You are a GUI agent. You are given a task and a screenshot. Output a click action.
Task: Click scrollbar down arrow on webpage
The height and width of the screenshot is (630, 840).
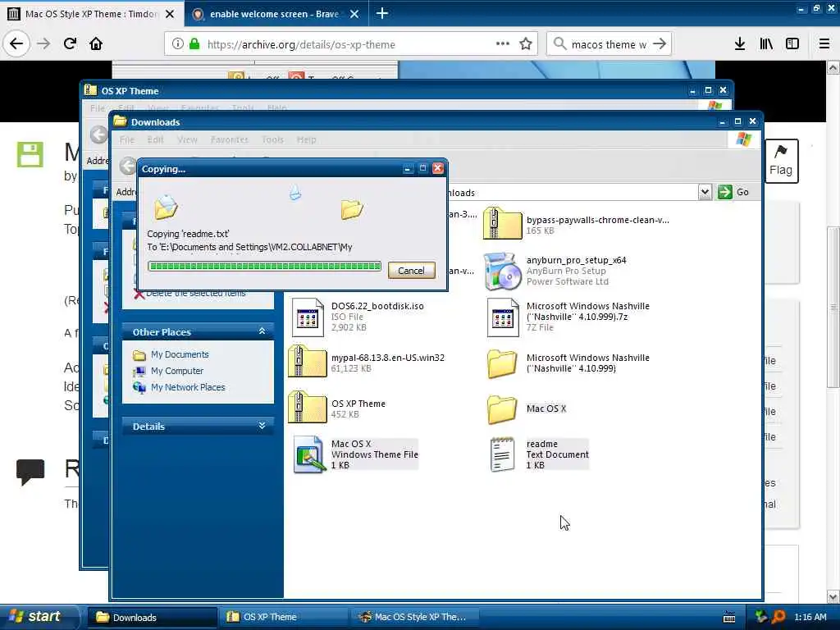[x=833, y=596]
